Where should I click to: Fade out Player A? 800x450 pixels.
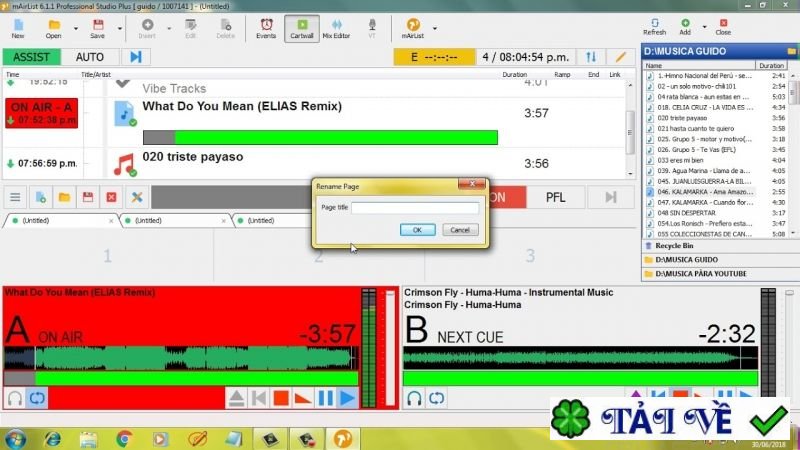(303, 398)
